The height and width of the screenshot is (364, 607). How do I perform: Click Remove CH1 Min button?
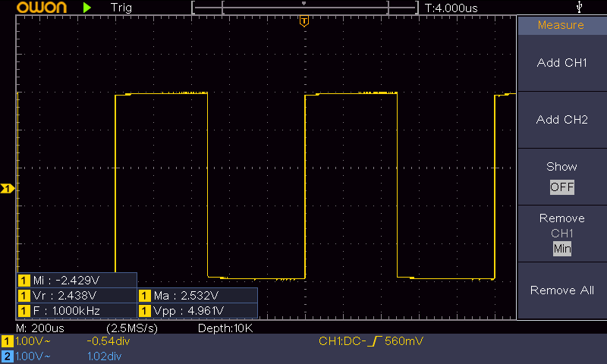(x=561, y=234)
